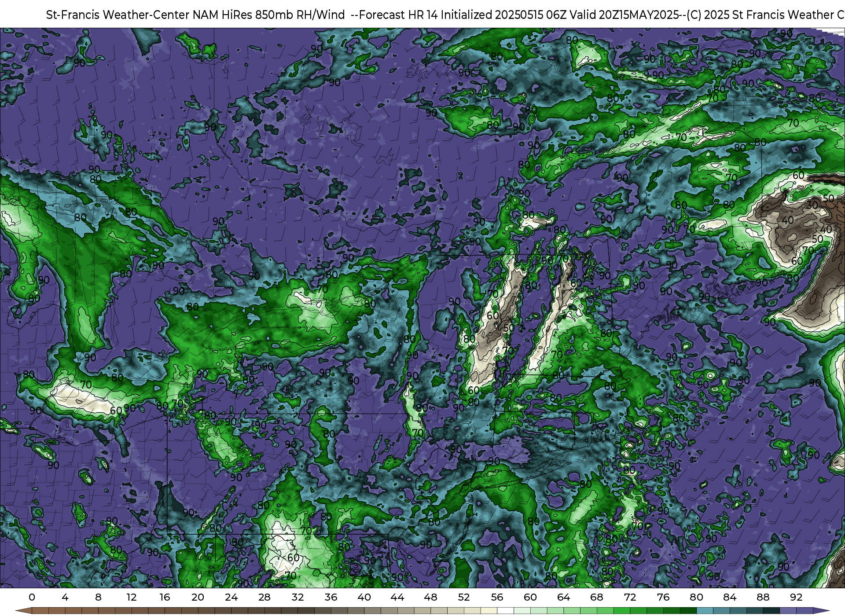Select the 76 label on the color scale
Image resolution: width=845 pixels, height=616 pixels.
pos(663,597)
